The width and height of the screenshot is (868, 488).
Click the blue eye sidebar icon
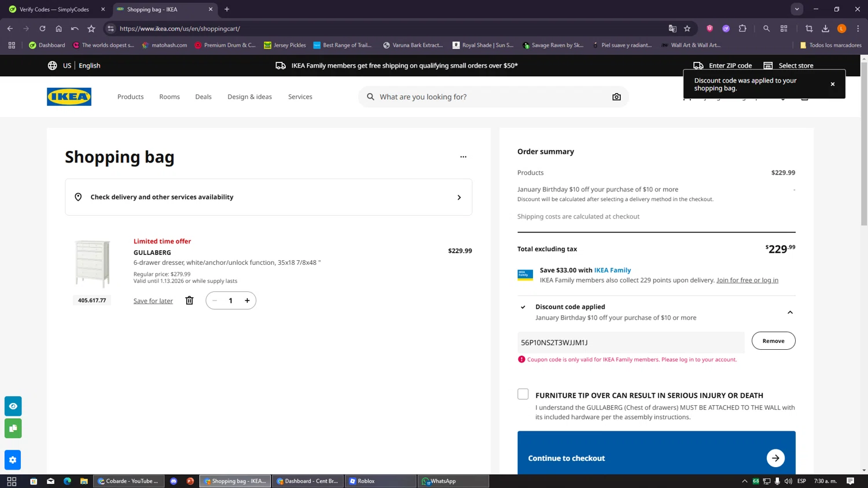pos(13,406)
